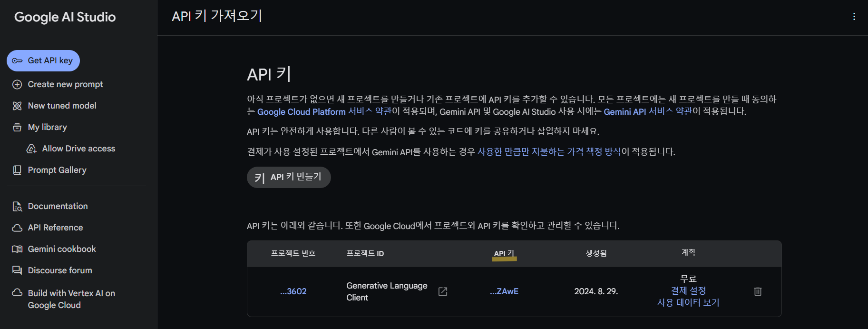Image resolution: width=868 pixels, height=329 pixels.
Task: Open Create new prompt
Action: pyautogui.click(x=65, y=84)
